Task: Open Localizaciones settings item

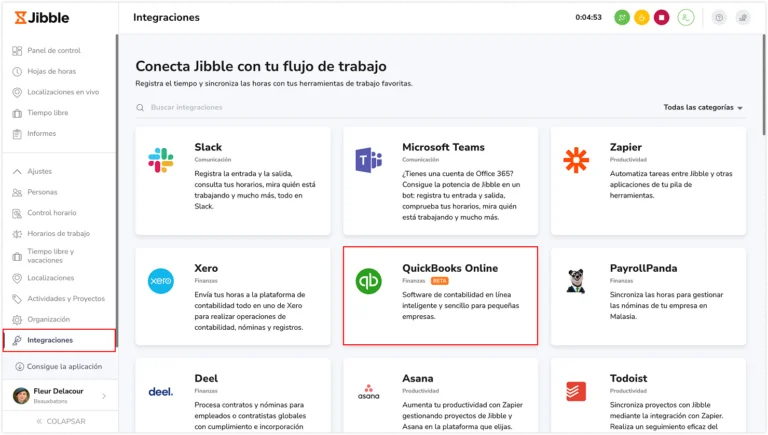Action: pos(50,278)
